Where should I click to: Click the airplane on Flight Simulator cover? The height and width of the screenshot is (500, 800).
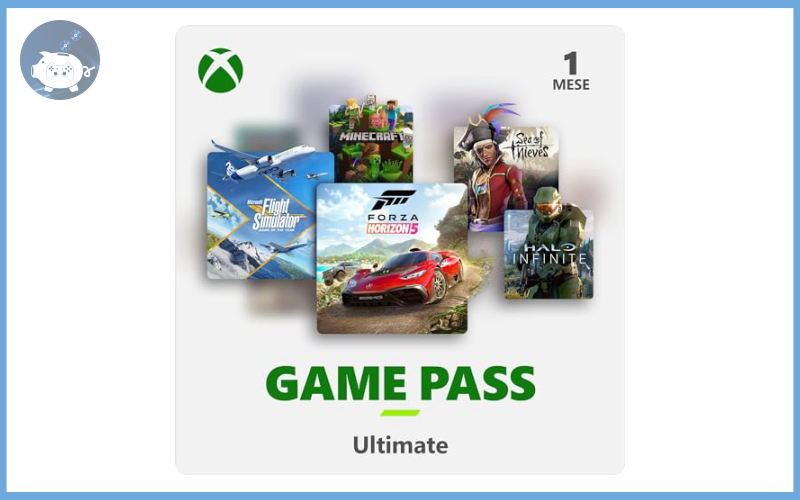pos(265,161)
